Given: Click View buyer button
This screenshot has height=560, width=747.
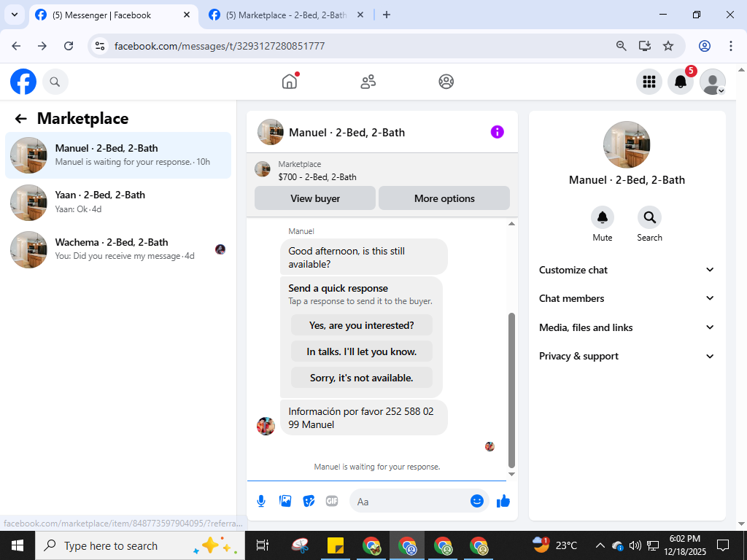Looking at the screenshot, I should pos(315,198).
